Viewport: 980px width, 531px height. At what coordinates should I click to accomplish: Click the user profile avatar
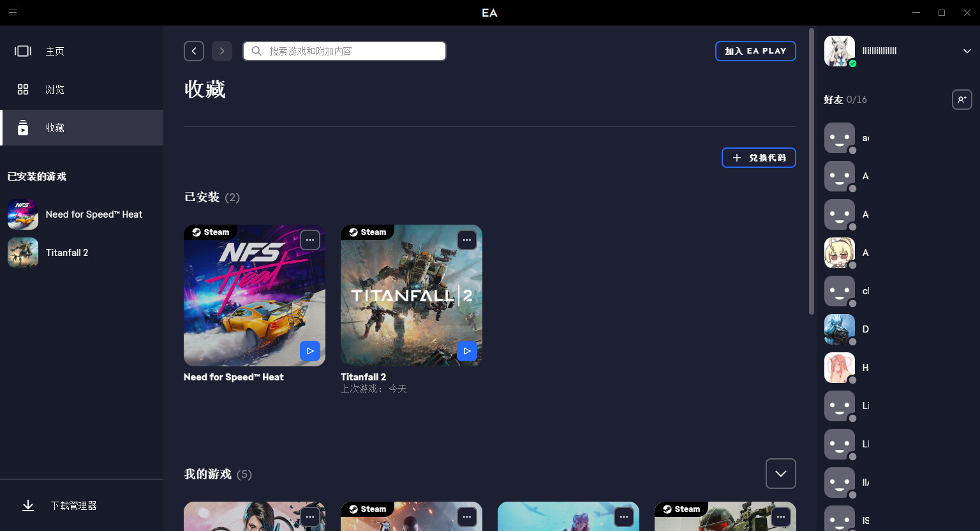click(840, 51)
